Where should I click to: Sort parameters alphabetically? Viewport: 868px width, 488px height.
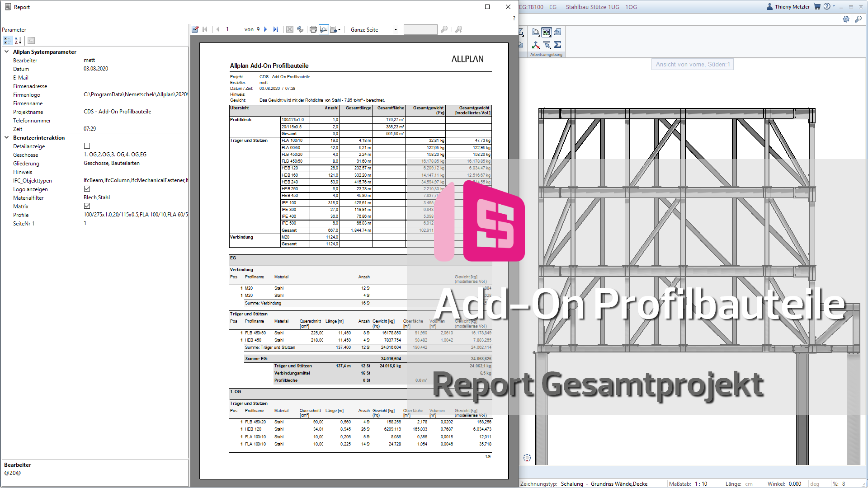point(18,41)
